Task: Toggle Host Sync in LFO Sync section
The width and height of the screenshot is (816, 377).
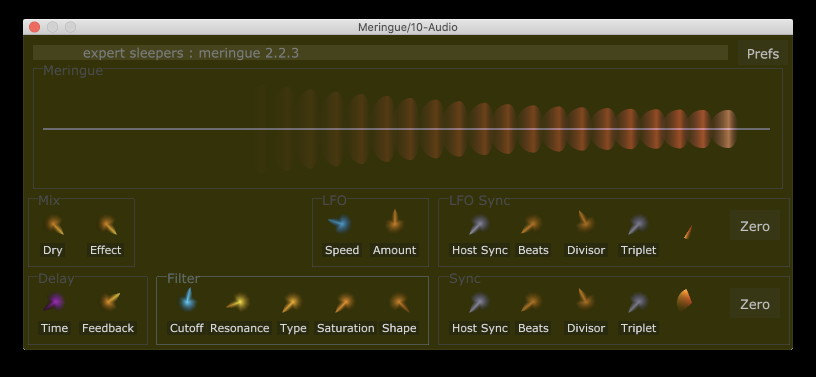Action: [x=478, y=225]
